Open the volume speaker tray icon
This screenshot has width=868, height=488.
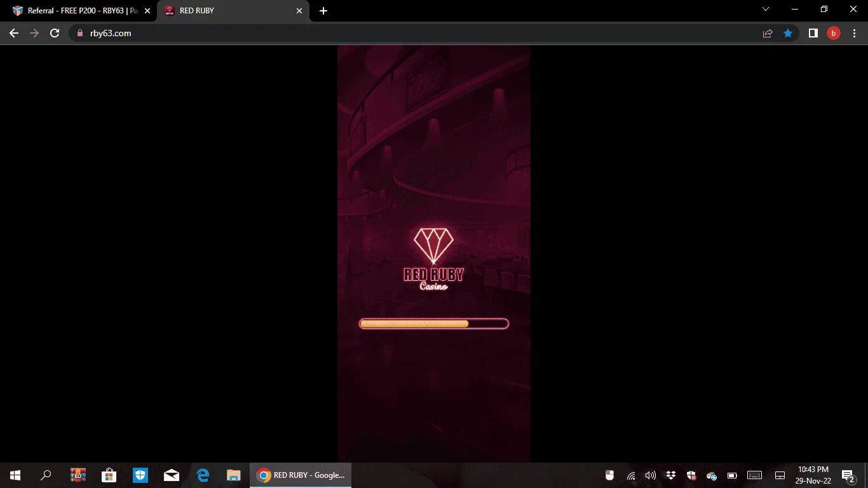[650, 475]
